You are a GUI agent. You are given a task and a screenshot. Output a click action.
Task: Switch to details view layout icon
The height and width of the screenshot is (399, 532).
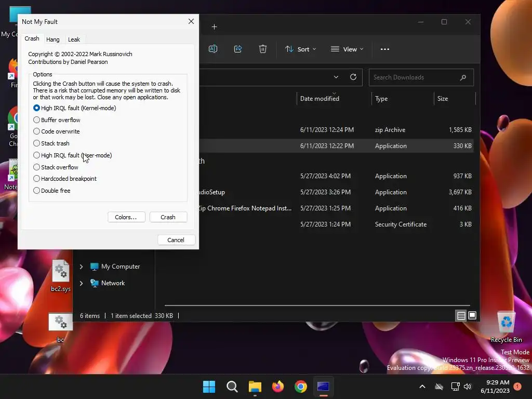coord(461,316)
